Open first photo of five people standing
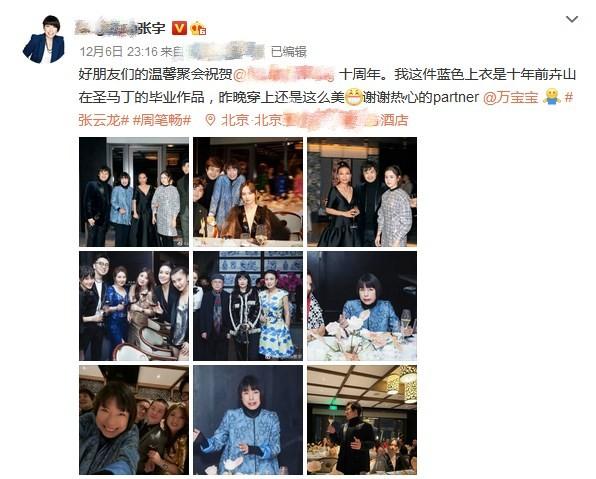The height and width of the screenshot is (479, 596). click(134, 192)
